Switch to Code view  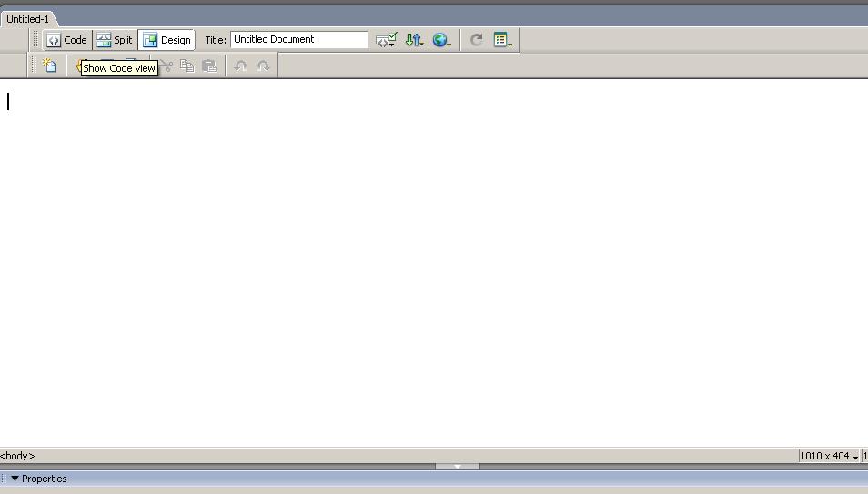tap(67, 40)
